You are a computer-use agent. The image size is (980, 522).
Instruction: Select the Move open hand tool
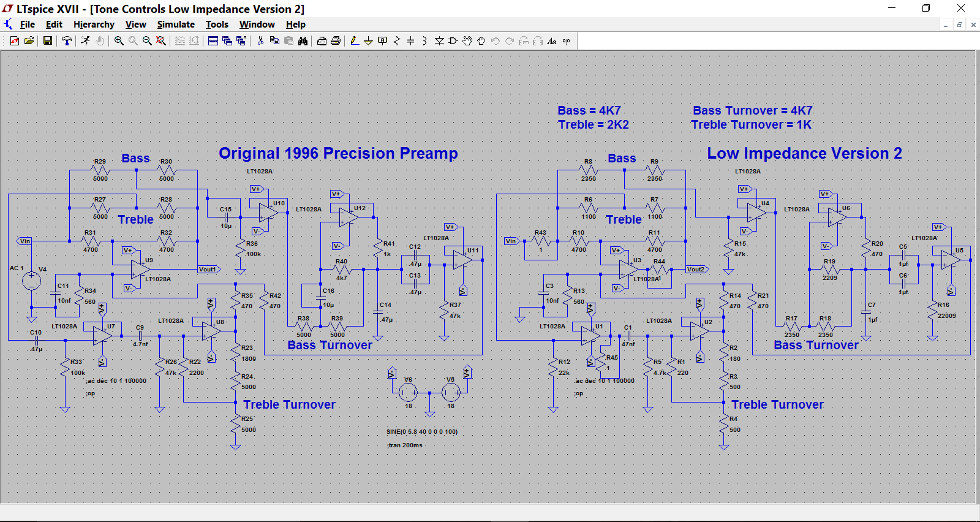pos(467,41)
